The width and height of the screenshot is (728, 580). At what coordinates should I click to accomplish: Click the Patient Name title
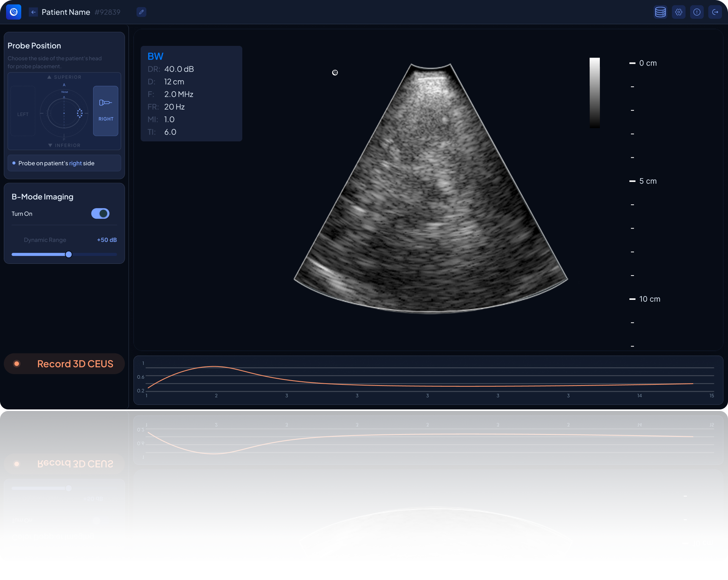point(66,12)
